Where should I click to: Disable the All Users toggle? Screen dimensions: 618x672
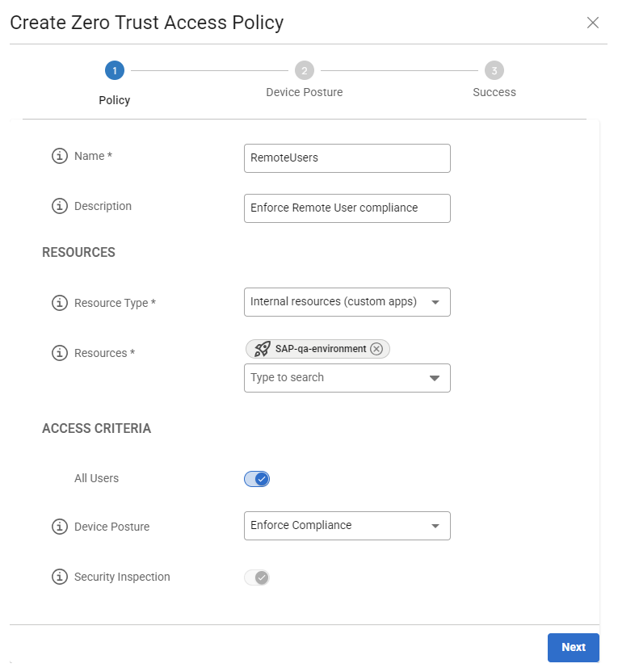click(x=257, y=479)
